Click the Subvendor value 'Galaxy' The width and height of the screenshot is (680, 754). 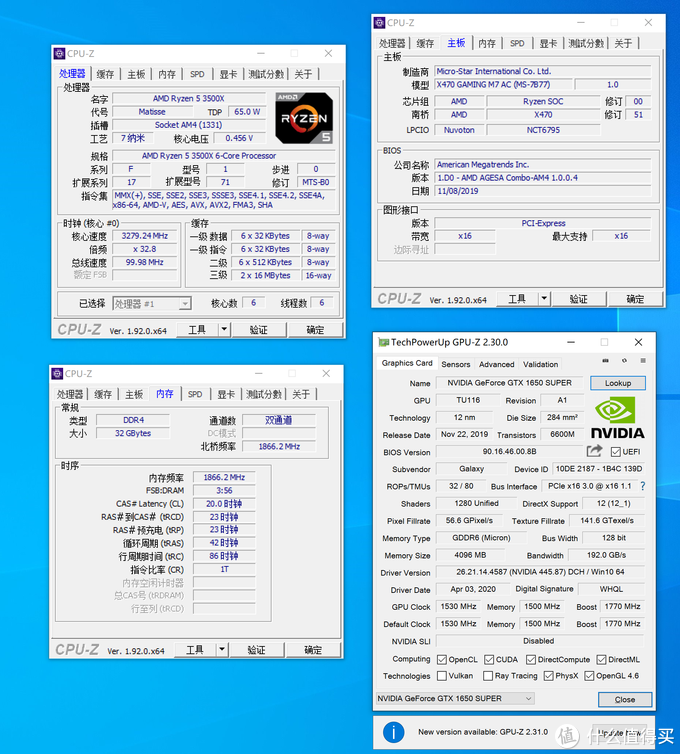click(x=471, y=469)
